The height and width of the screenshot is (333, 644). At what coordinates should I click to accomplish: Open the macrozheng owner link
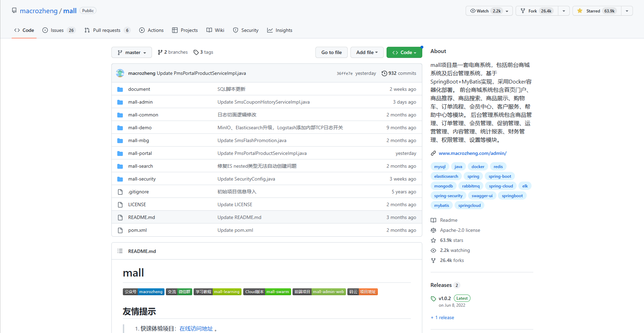pyautogui.click(x=39, y=11)
